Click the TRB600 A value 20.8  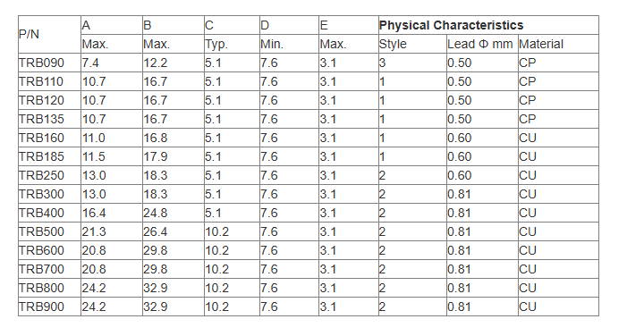[x=111, y=251]
